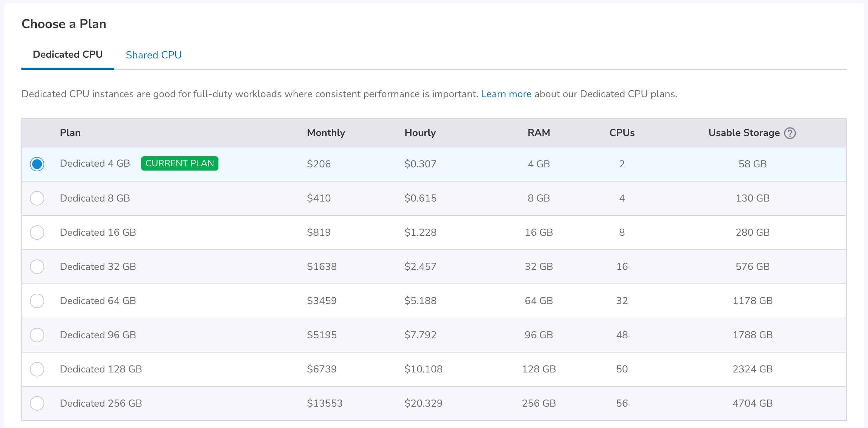
Task: Pick the Dedicated 32 GB plan radio
Action: coord(37,267)
